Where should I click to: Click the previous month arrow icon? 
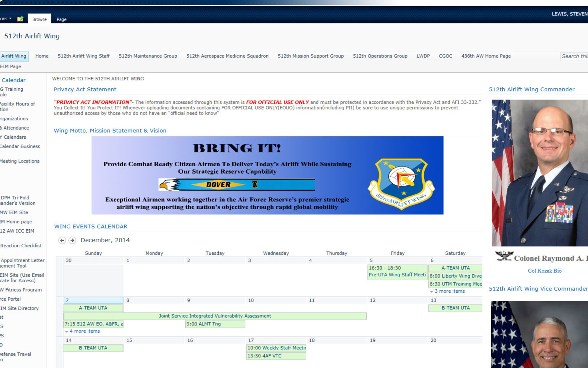pyautogui.click(x=62, y=240)
